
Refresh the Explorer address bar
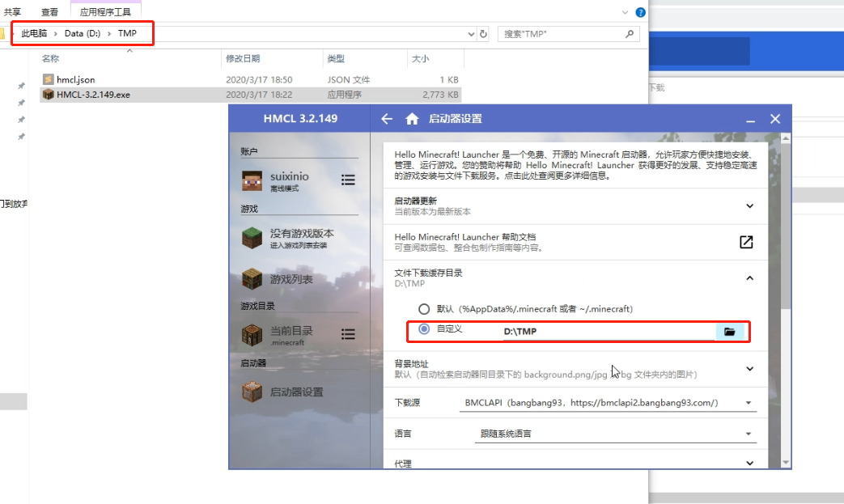[483, 34]
